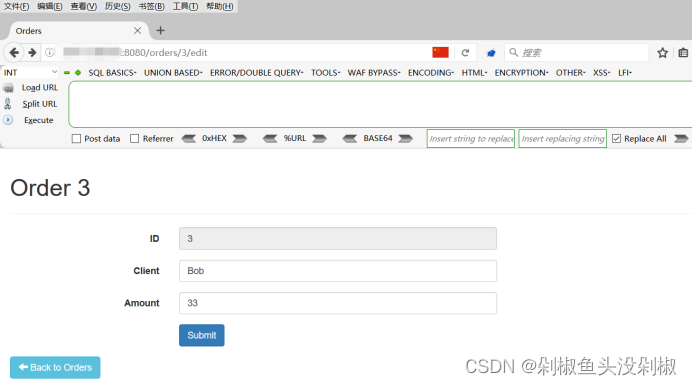The height and width of the screenshot is (385, 692).
Task: Click the Split URL icon
Action: (8, 104)
